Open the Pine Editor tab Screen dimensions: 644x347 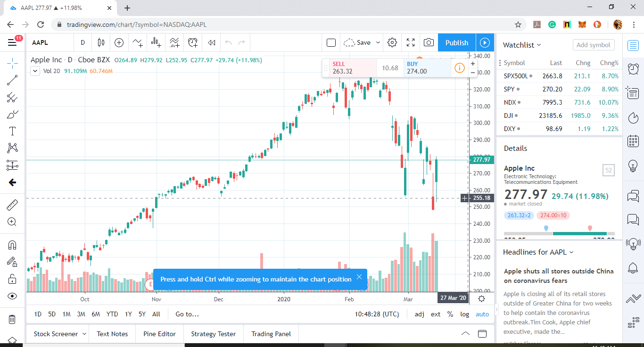[x=160, y=334]
